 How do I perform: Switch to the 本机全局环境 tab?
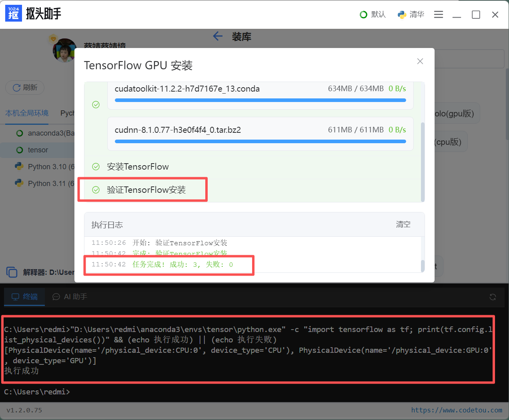pos(27,113)
